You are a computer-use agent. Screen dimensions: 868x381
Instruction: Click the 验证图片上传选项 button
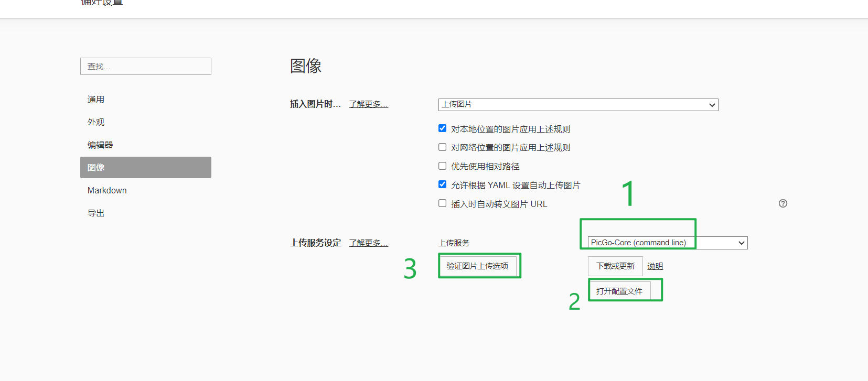pyautogui.click(x=477, y=266)
